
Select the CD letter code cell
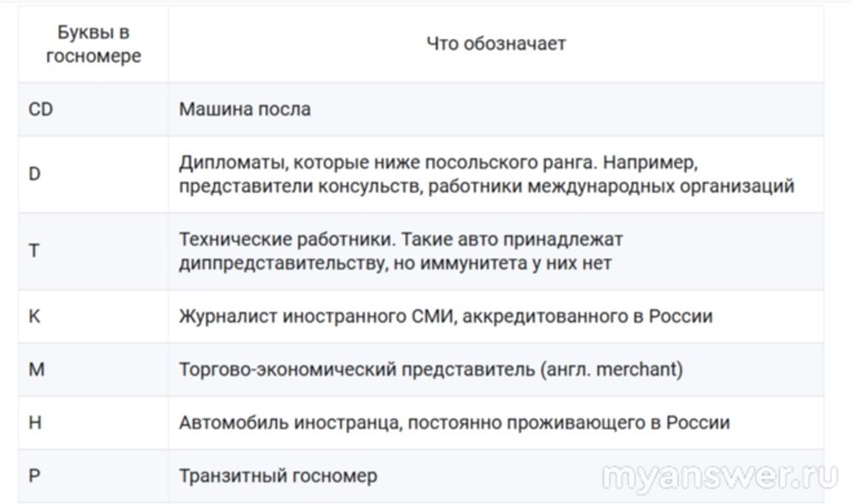41,109
